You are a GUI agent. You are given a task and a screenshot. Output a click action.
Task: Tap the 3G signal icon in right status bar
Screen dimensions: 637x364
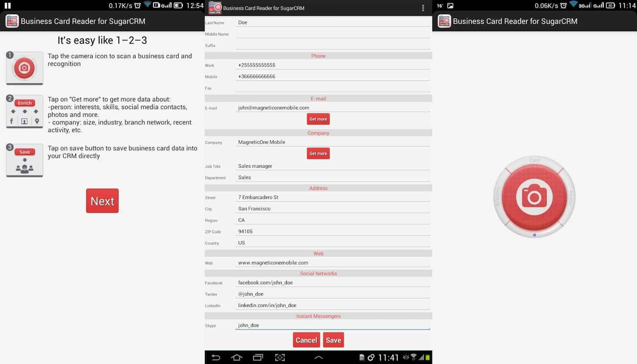[584, 5]
